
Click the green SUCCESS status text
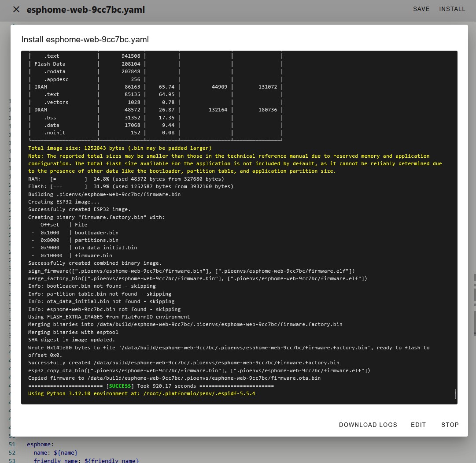[120, 386]
